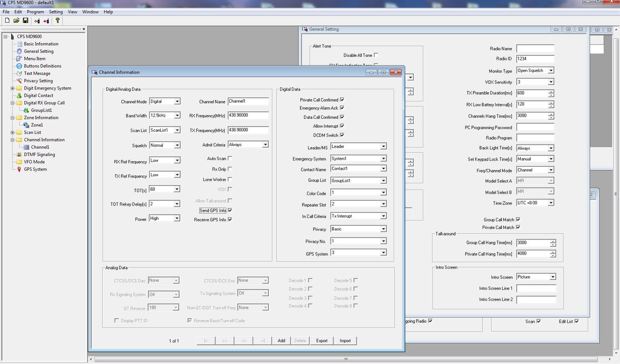Click the Write to radio toolbar icon
Screen dimensions: 620x364
tap(47, 21)
